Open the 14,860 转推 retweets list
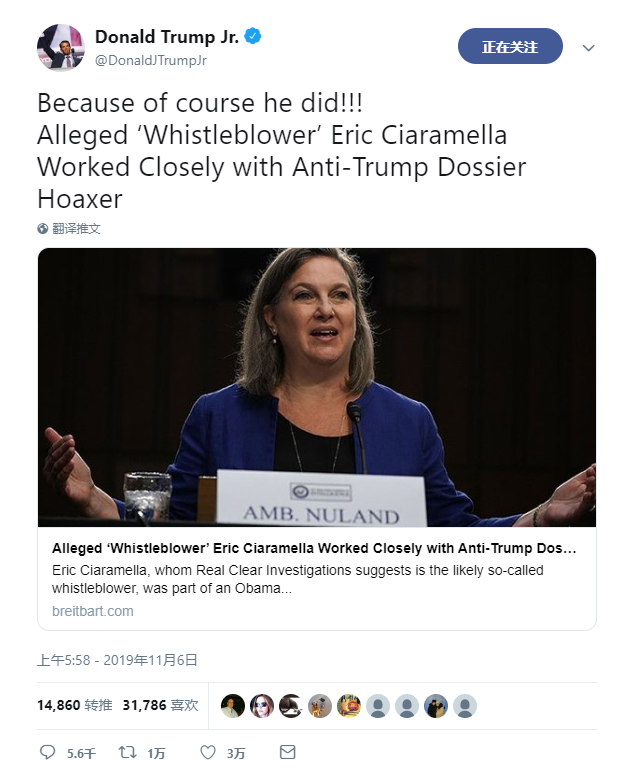 [72, 705]
